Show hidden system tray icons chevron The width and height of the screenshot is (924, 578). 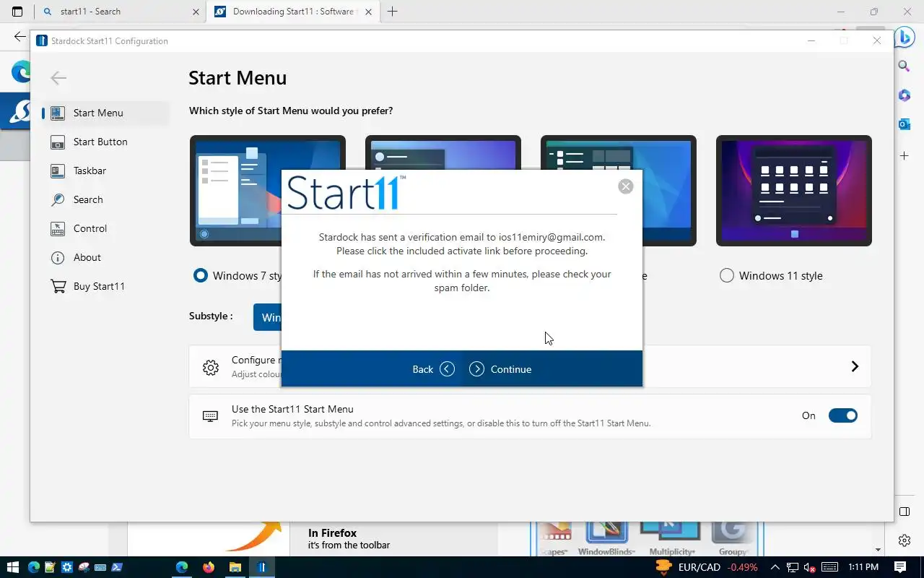[x=775, y=567]
